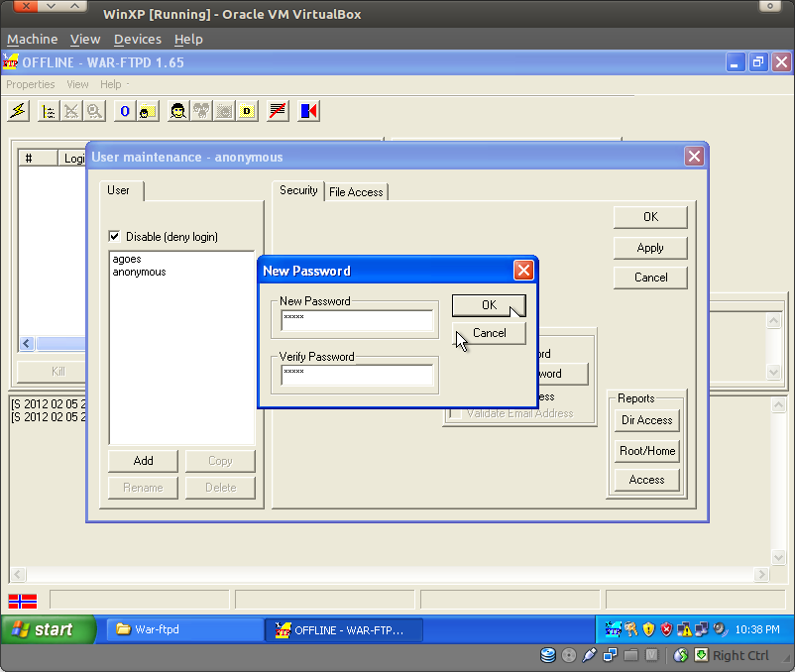Click the Root/Home report button
Image resolution: width=795 pixels, height=672 pixels.
(647, 451)
